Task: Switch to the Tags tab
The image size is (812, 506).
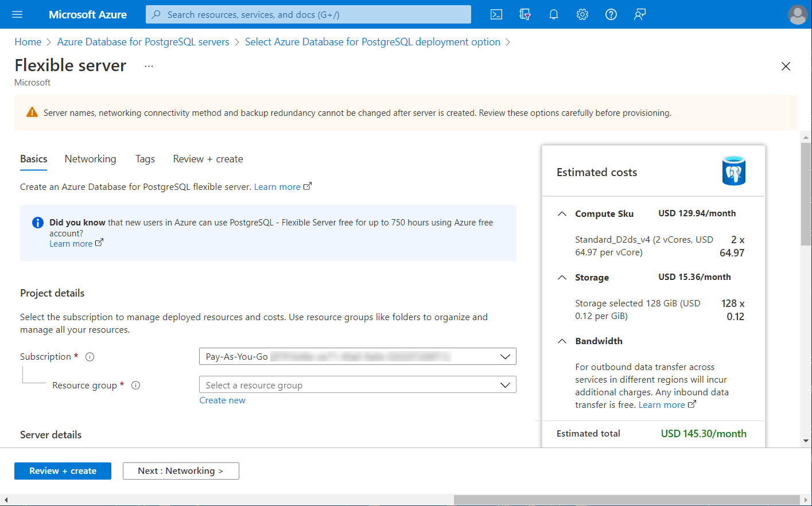Action: tap(145, 159)
